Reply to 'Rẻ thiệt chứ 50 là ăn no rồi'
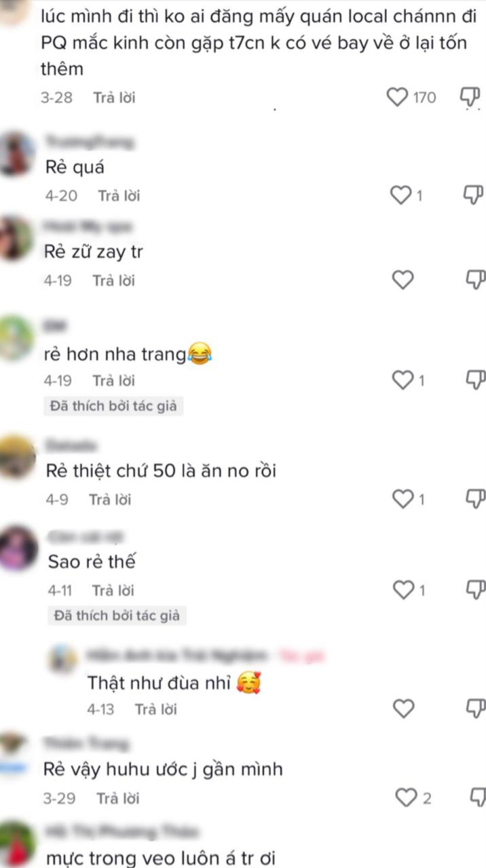 point(110,500)
